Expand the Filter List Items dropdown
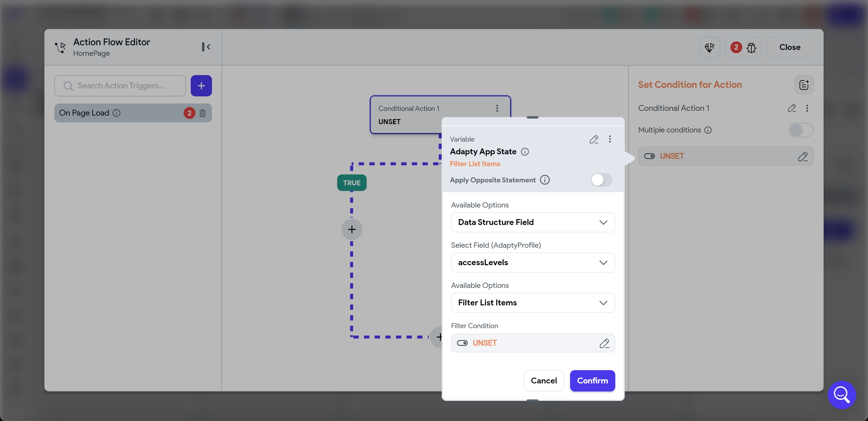Image resolution: width=868 pixels, height=421 pixels. tap(533, 303)
